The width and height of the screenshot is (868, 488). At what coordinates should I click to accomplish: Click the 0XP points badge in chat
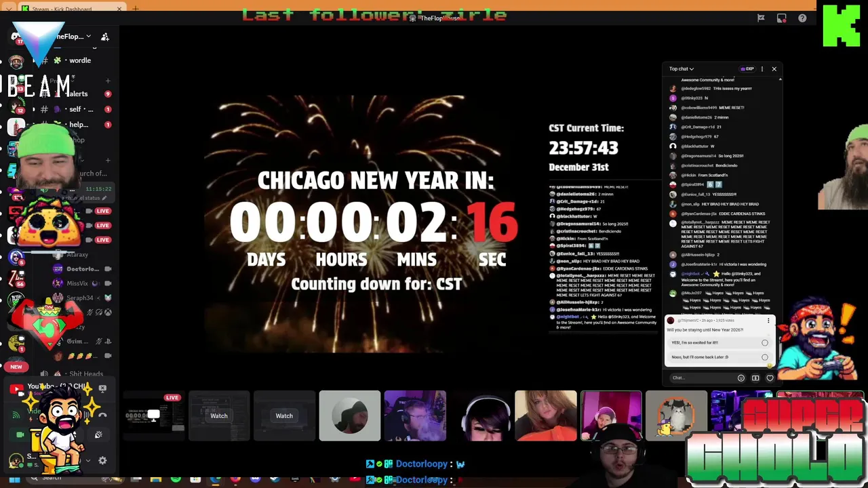coord(747,68)
